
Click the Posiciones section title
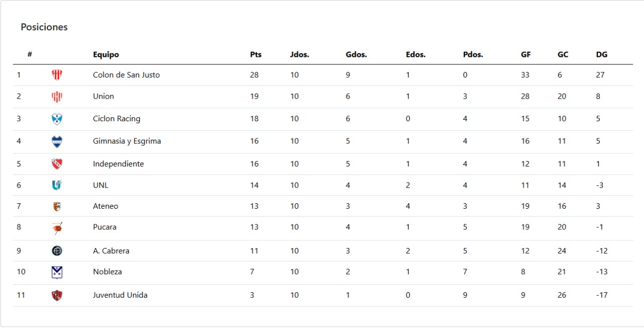coord(44,27)
